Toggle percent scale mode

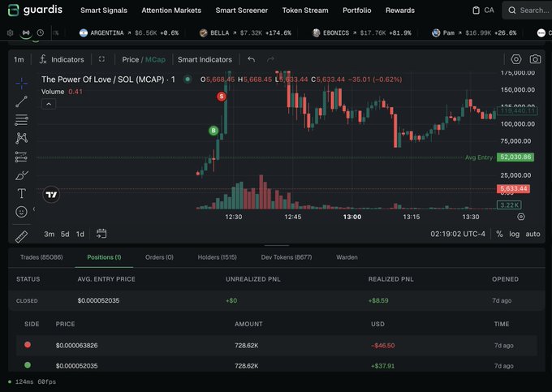(x=499, y=234)
